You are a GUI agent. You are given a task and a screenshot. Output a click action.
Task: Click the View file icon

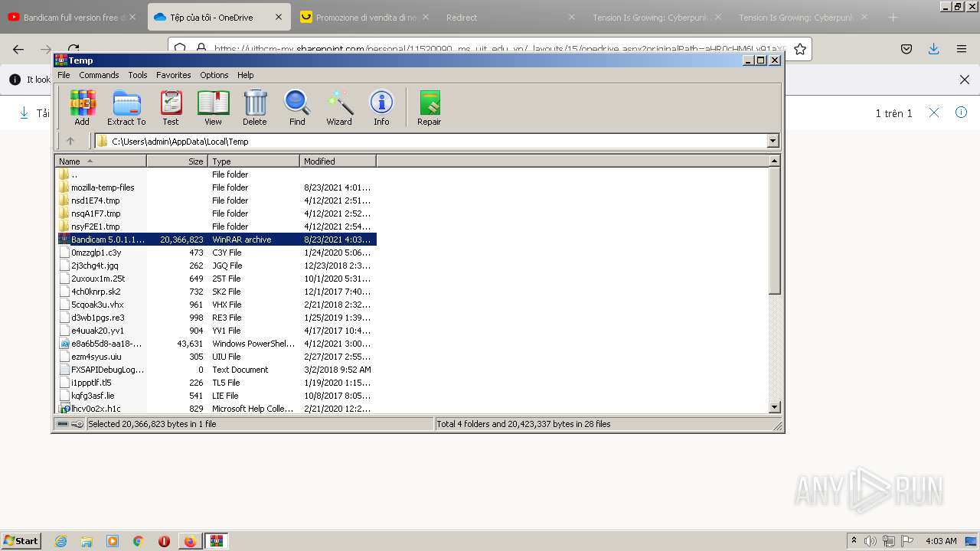tap(213, 107)
